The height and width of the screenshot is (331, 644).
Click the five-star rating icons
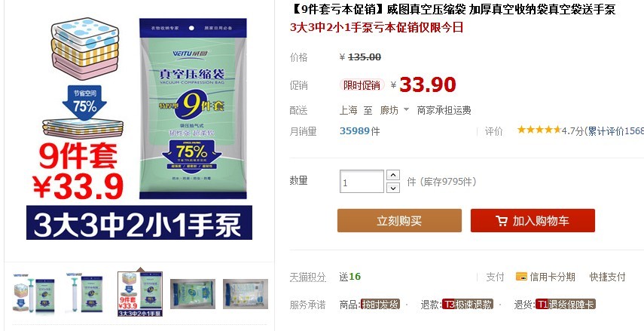[539, 130]
